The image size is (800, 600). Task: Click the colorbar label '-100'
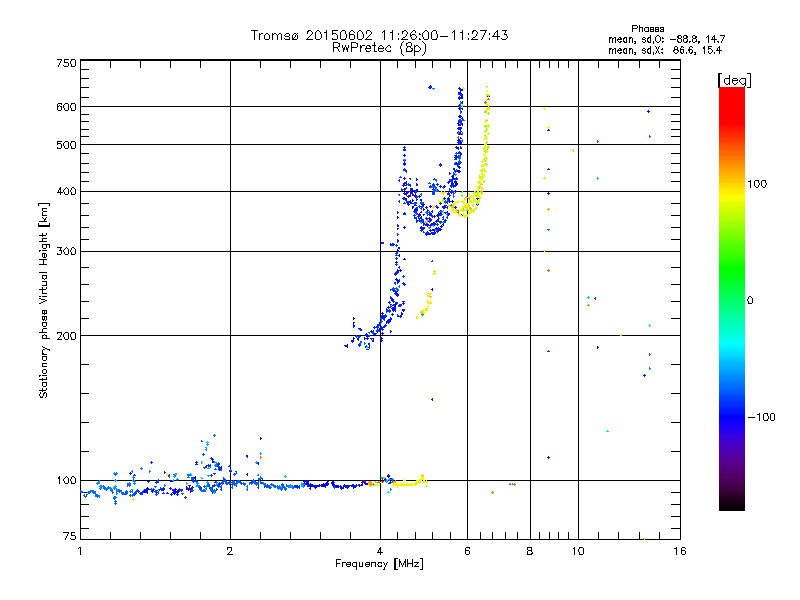(761, 417)
